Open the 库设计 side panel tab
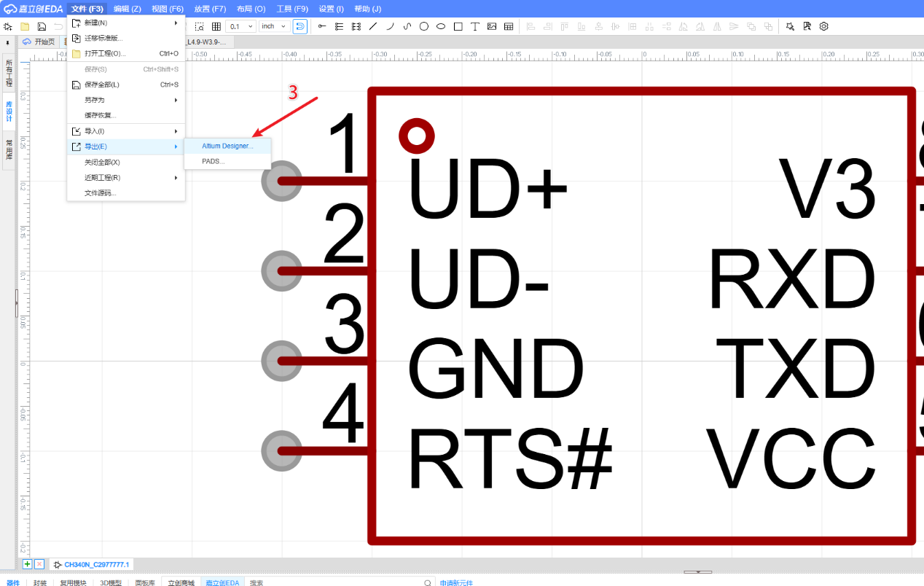The image size is (924, 586). (x=9, y=112)
